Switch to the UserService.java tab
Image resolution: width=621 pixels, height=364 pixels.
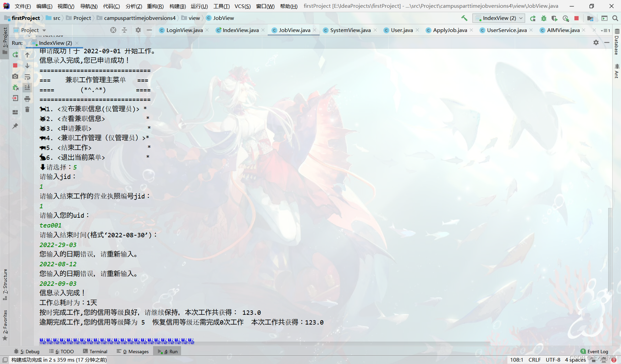point(506,30)
